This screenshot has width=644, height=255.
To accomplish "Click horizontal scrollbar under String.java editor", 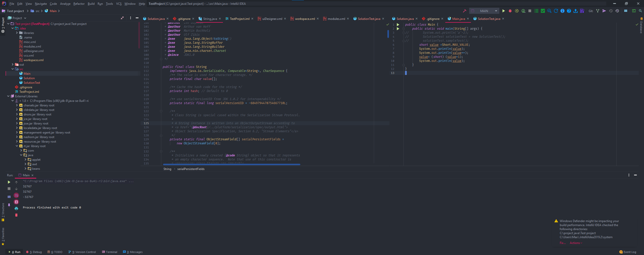I will 231,164.
